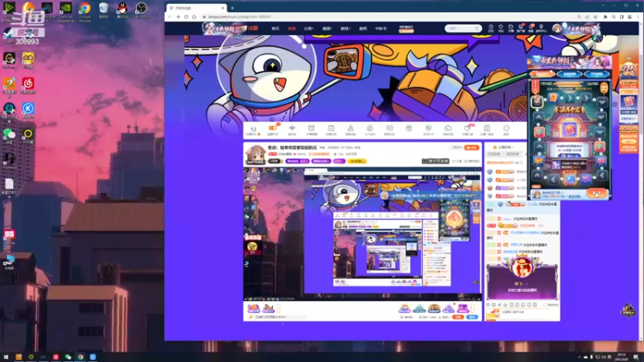644x362 pixels.
Task: Bookmark this page with the star icon
Action: point(596,17)
